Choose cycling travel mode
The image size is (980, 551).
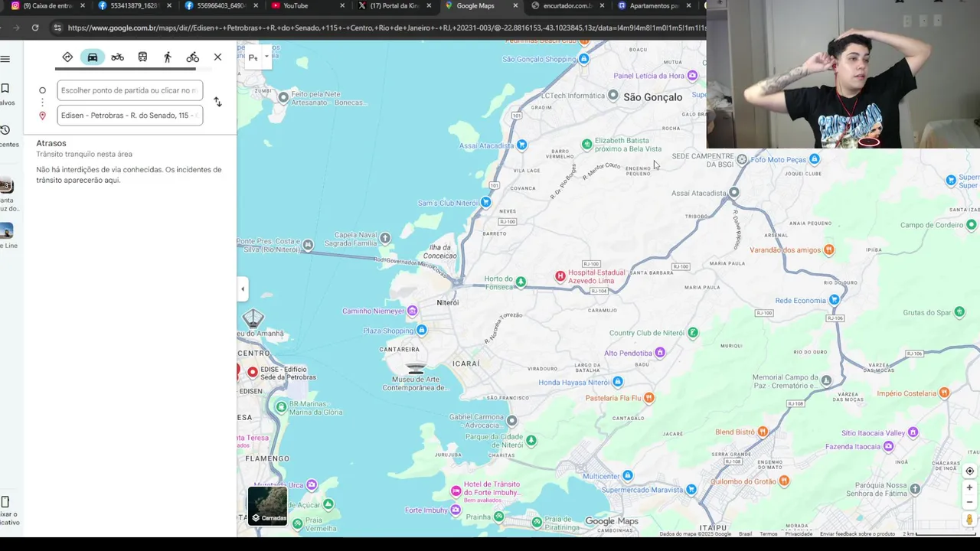point(193,57)
